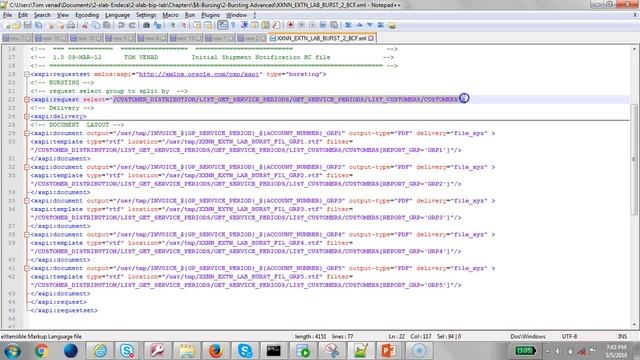Cut selection using the scissors icon
640x360 pixels.
click(85, 25)
